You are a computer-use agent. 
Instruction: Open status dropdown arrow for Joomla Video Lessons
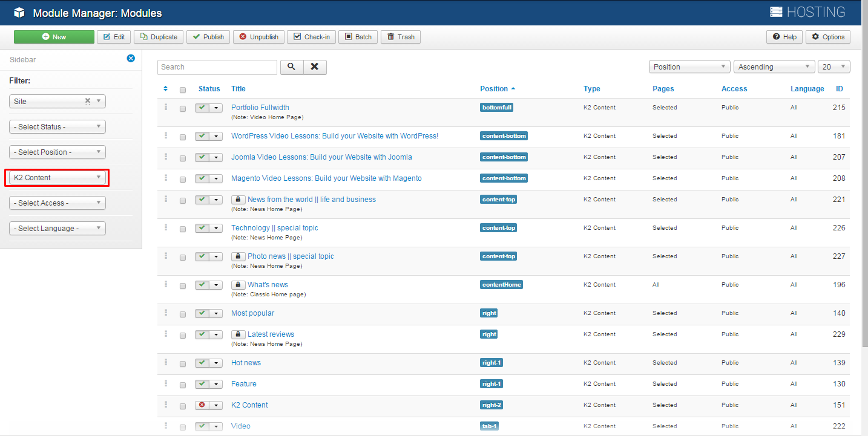click(217, 157)
